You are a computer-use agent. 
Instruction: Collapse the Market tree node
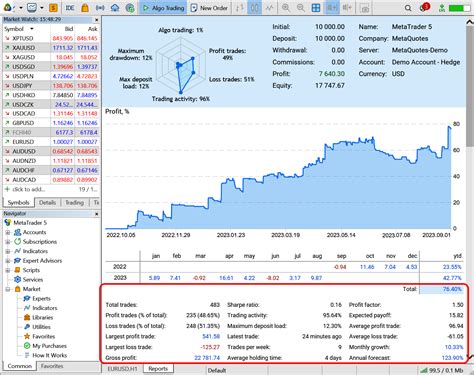click(x=8, y=289)
